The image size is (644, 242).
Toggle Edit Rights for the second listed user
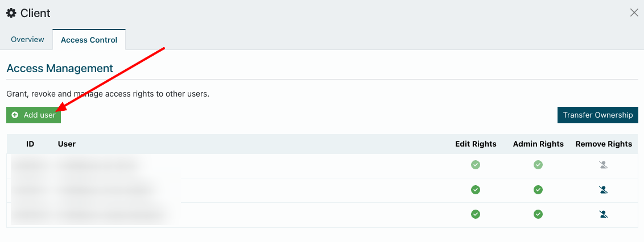[476, 190]
